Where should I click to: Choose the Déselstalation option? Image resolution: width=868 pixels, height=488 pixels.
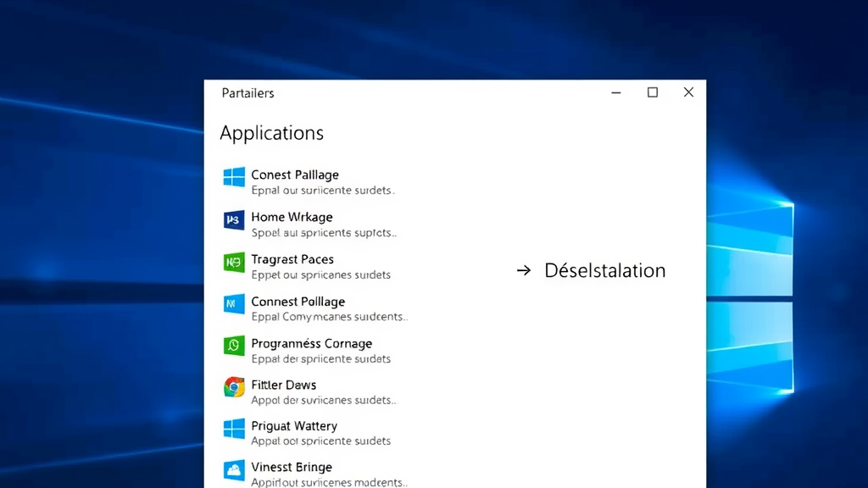coord(604,270)
